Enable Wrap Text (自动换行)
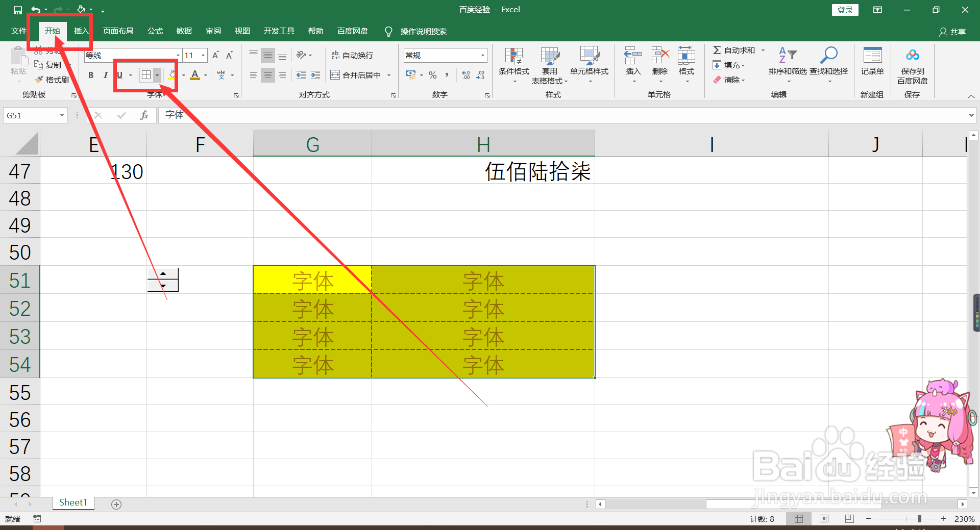 pos(352,55)
